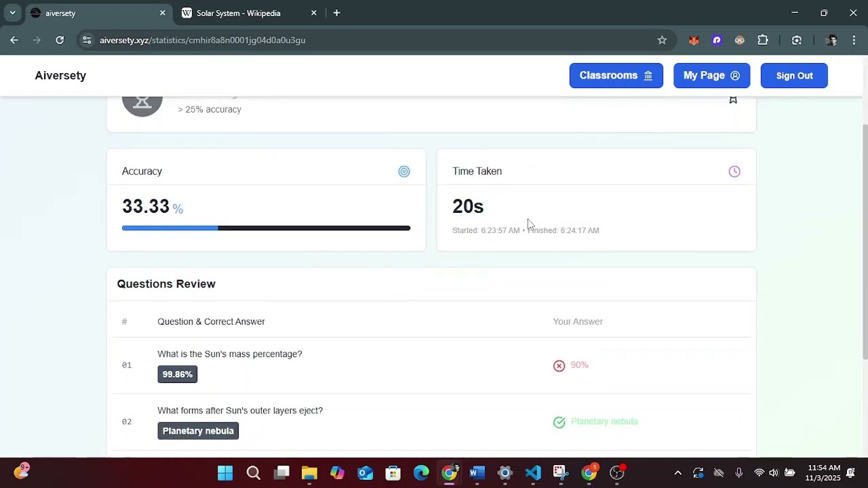Screen dimensions: 868x488
Task: Open Microsoft Store from taskbar
Action: pos(393,472)
